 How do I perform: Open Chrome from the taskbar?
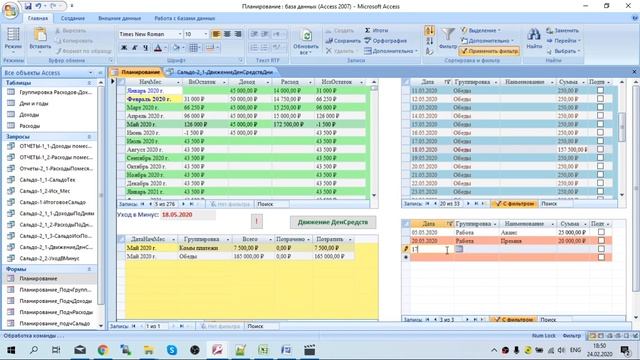coord(103,350)
